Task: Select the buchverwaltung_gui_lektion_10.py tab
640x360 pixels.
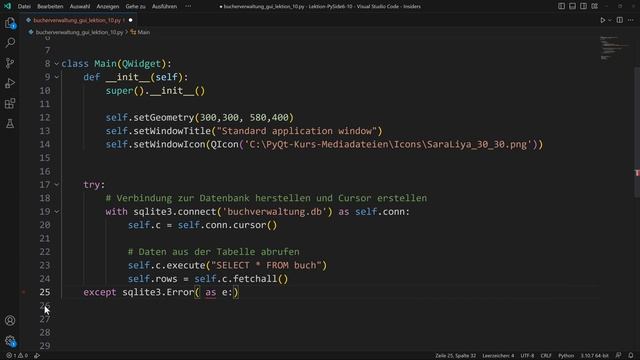Action: pyautogui.click(x=77, y=20)
